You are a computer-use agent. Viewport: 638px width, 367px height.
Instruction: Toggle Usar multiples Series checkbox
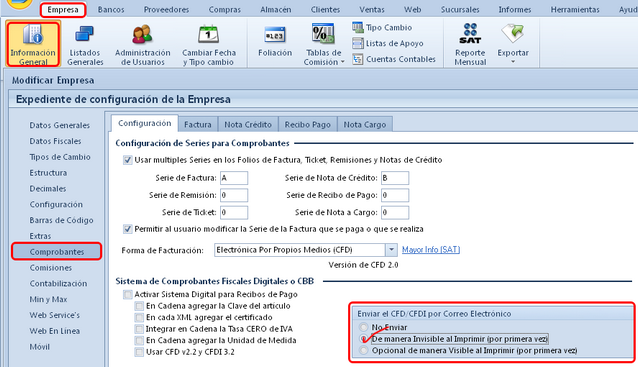(128, 160)
